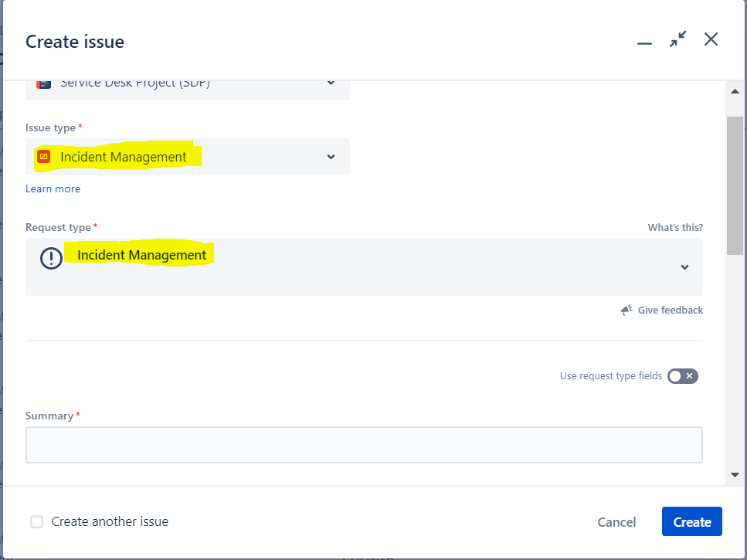This screenshot has height=560, width=747.
Task: Open the Issue type dropdown
Action: [187, 157]
